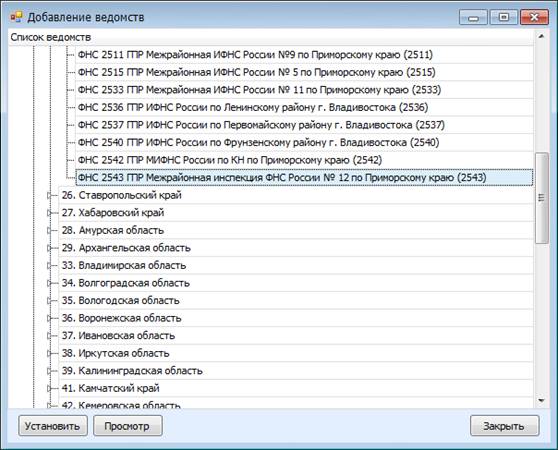Viewport: 558px width, 450px height.
Task: Click the Установить button
Action: pos(53,426)
